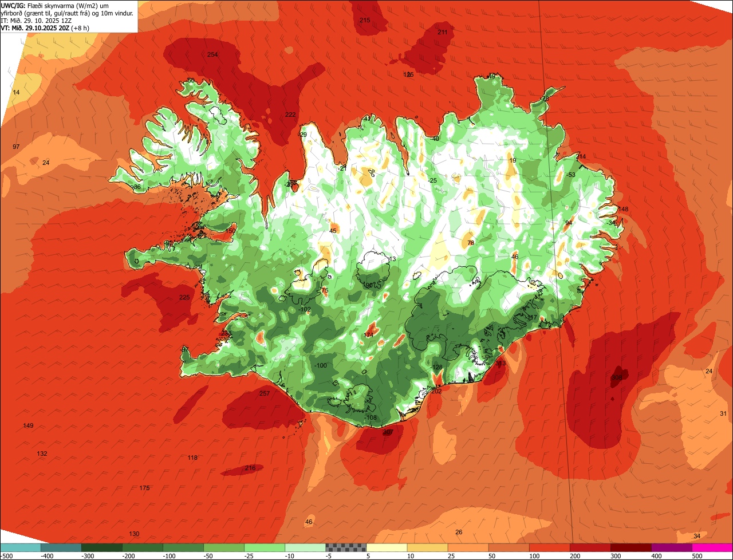Image resolution: width=733 pixels, height=560 pixels.
Task: Click the map value -40
Action: click(x=435, y=139)
